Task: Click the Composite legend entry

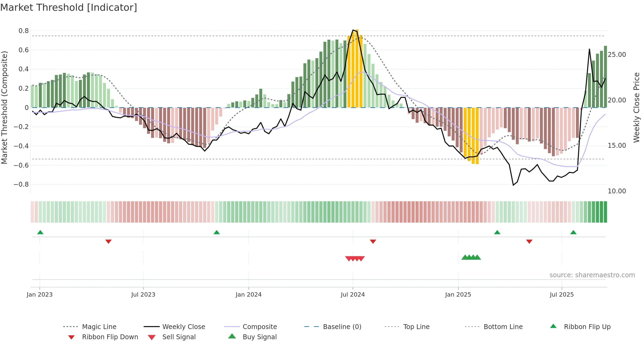Action: click(250, 327)
